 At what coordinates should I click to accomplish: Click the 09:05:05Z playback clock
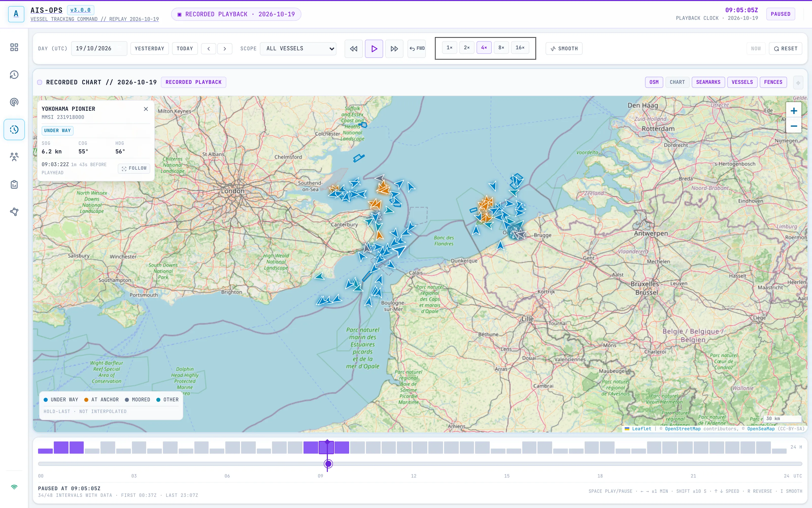(x=741, y=10)
